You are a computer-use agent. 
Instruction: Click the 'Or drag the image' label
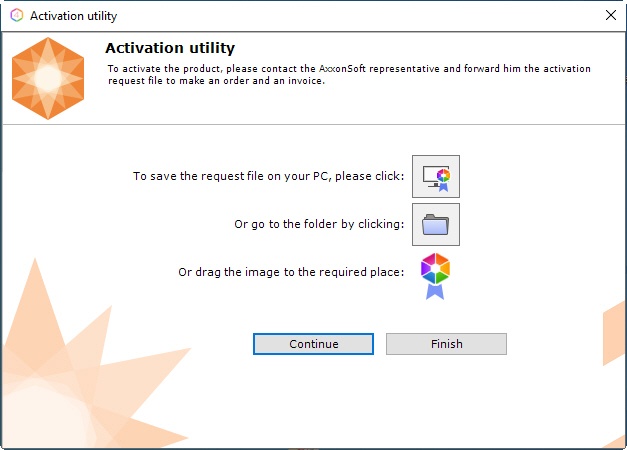pos(291,272)
